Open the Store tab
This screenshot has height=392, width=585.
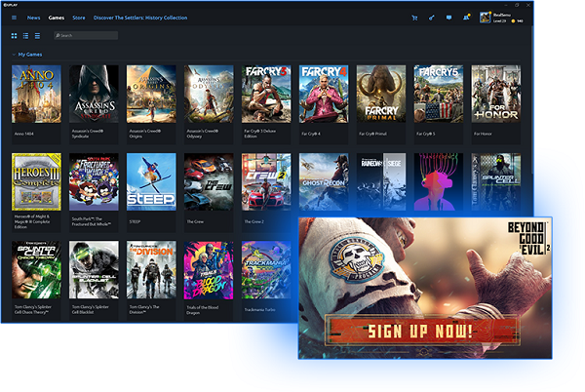(x=79, y=18)
